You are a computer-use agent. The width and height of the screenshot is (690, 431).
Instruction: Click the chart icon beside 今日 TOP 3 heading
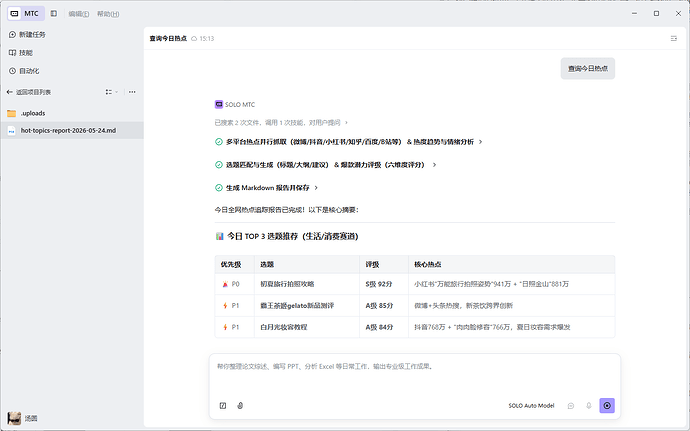[220, 236]
